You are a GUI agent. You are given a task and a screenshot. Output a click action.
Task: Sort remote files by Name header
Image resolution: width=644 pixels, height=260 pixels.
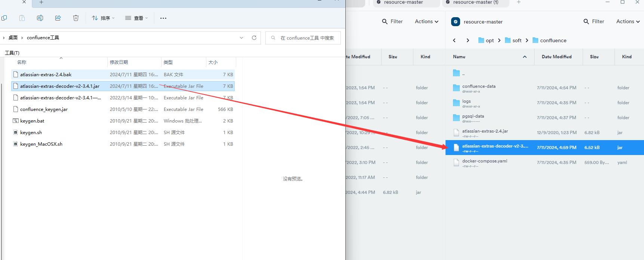coord(459,57)
